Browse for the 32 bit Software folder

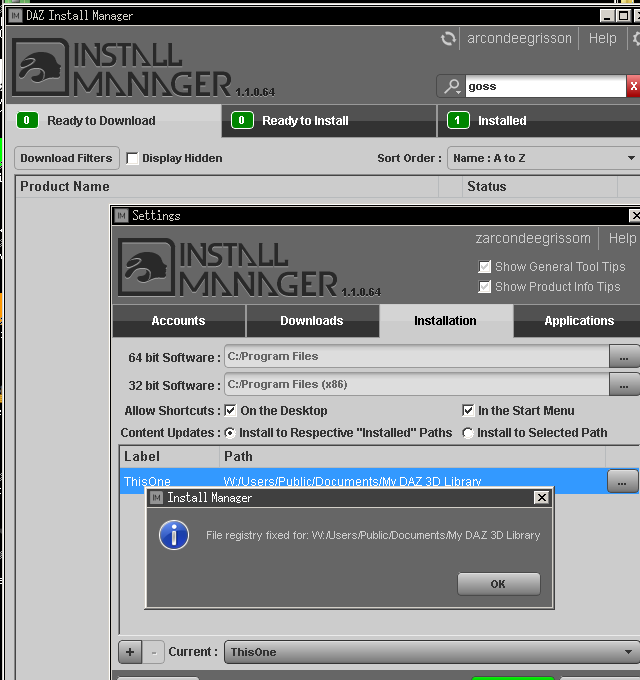coord(624,385)
